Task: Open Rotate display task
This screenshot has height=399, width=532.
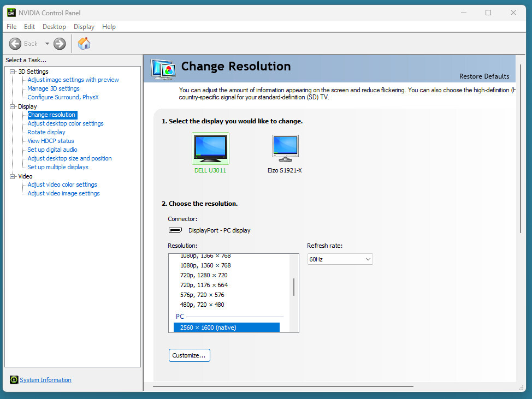Action: pos(46,132)
